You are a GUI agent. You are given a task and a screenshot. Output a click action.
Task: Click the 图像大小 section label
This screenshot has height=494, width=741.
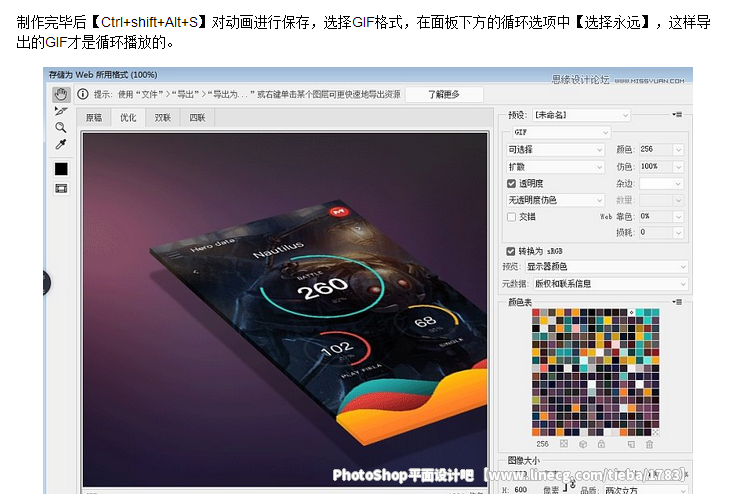coord(523,460)
